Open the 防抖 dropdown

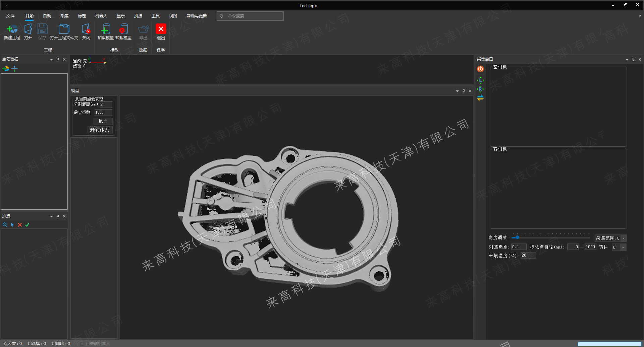[x=623, y=248]
